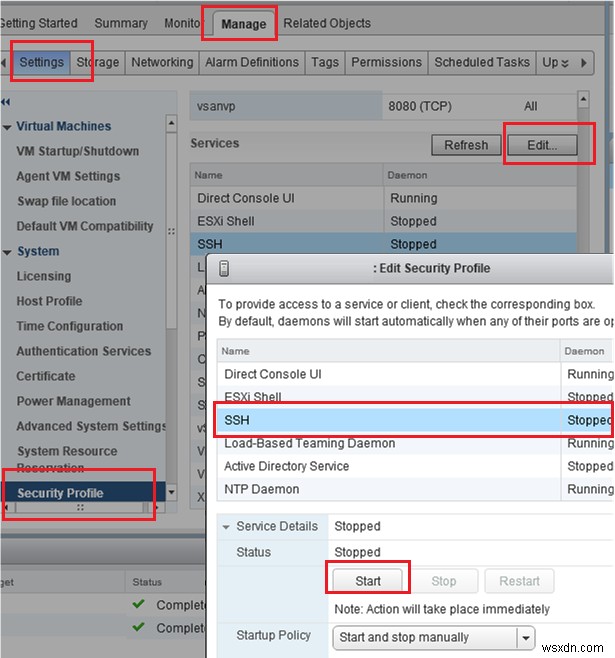
Task: Click the first Completed status checkmark icon
Action: point(138,604)
